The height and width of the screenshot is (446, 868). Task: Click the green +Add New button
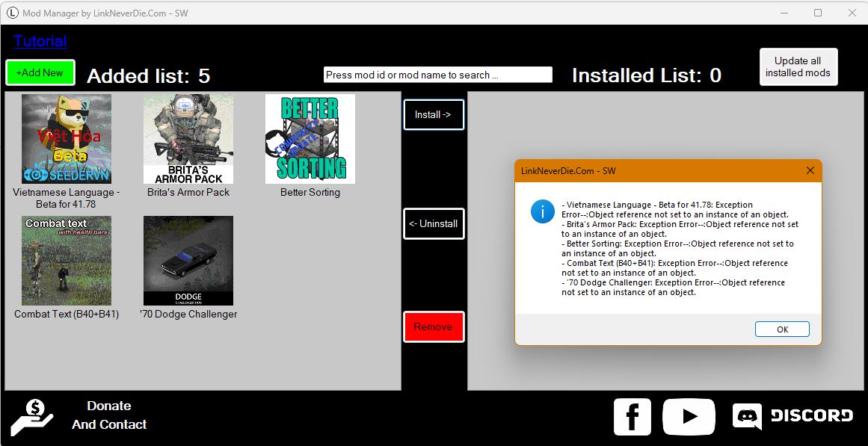click(x=40, y=72)
